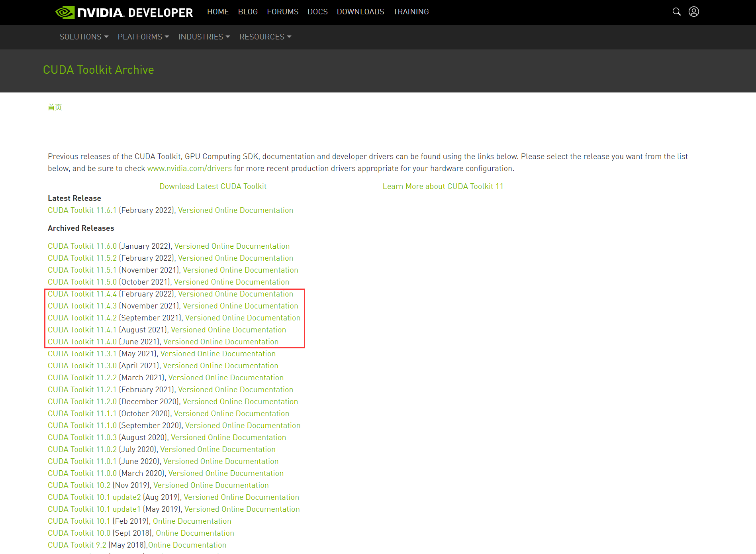
Task: Navigate to the FORUMS menu item
Action: point(282,12)
